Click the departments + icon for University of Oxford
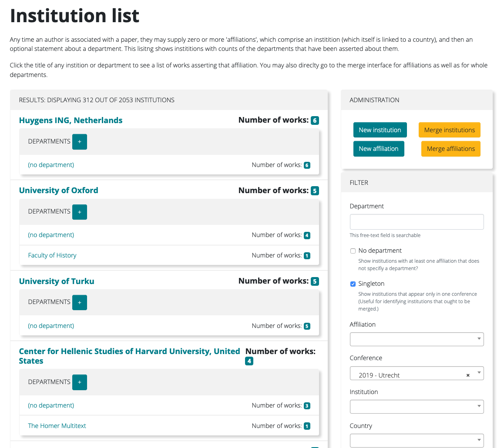Image resolution: width=504 pixels, height=448 pixels. (x=80, y=212)
